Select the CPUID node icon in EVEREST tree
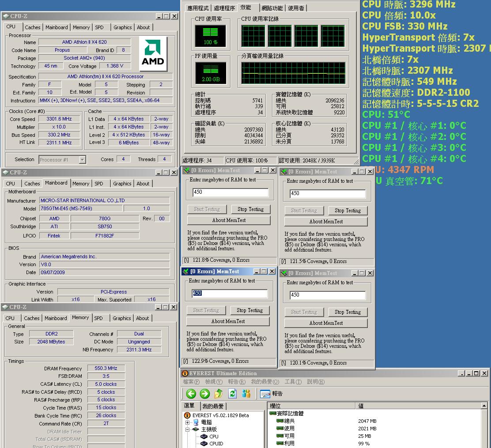Screen dimensions: 491x448 [204, 444]
